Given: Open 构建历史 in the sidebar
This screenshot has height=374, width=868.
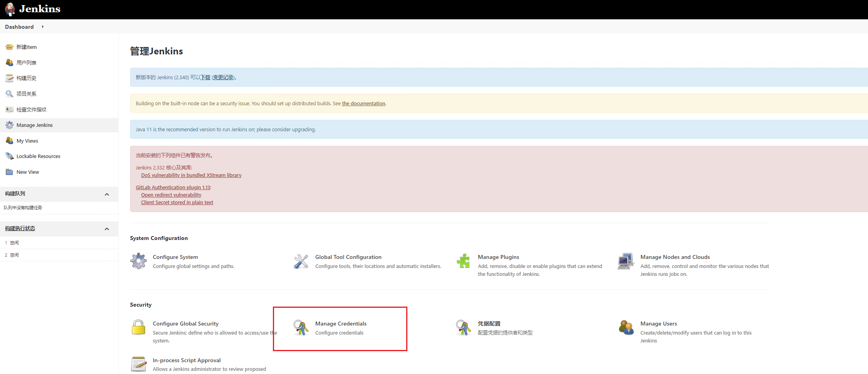Looking at the screenshot, I should pyautogui.click(x=26, y=78).
